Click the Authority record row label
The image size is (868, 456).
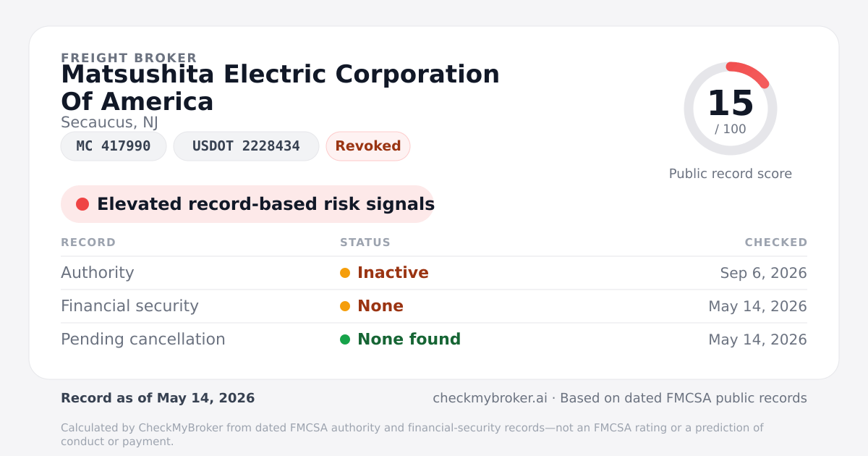(98, 273)
